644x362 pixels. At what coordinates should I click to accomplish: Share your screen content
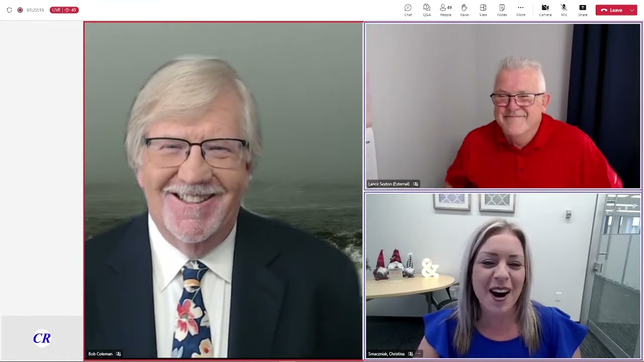point(583,10)
